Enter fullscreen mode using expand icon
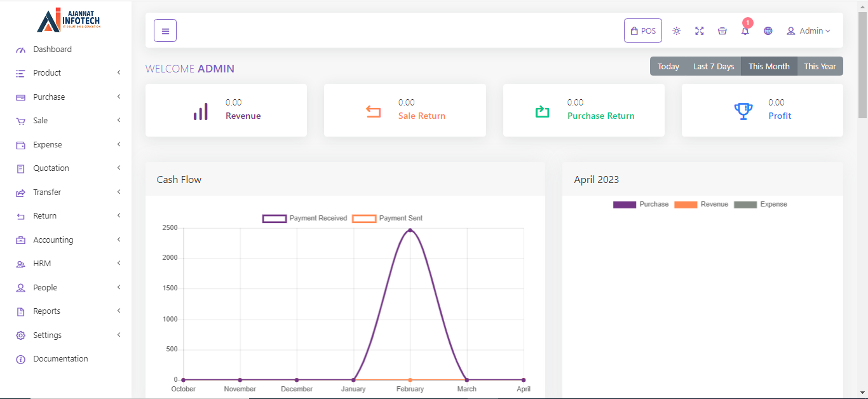Screen dimensions: 868x399 pos(700,31)
